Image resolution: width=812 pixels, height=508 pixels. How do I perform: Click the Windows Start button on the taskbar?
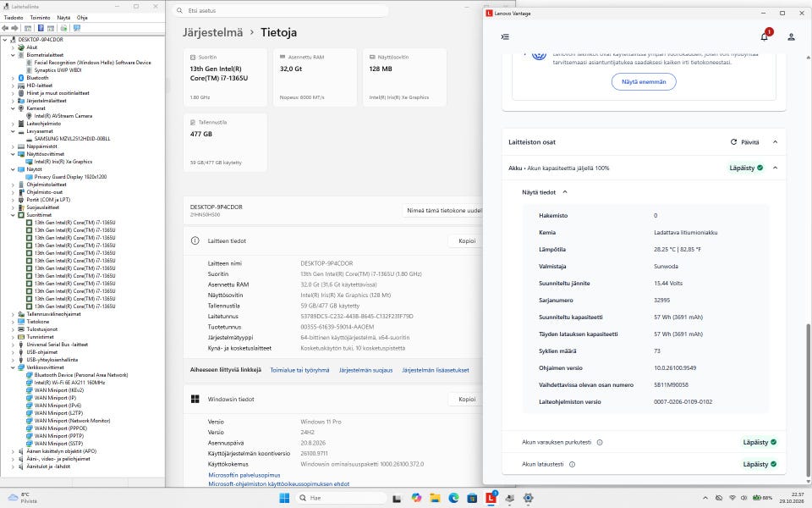(284, 498)
